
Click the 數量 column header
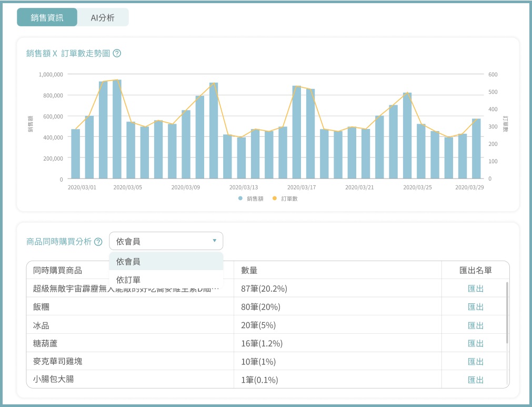249,270
